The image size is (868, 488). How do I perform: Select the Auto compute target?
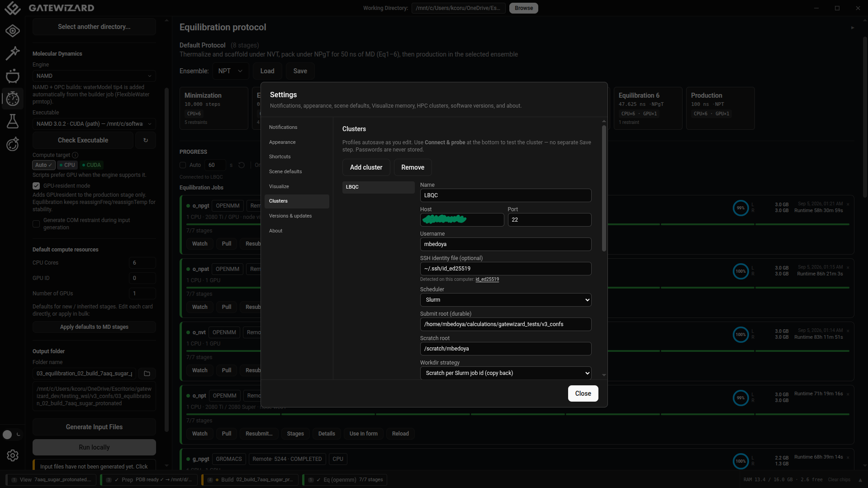pyautogui.click(x=43, y=165)
